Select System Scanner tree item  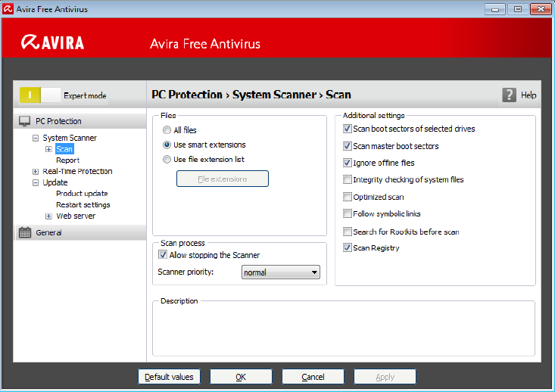(x=70, y=138)
